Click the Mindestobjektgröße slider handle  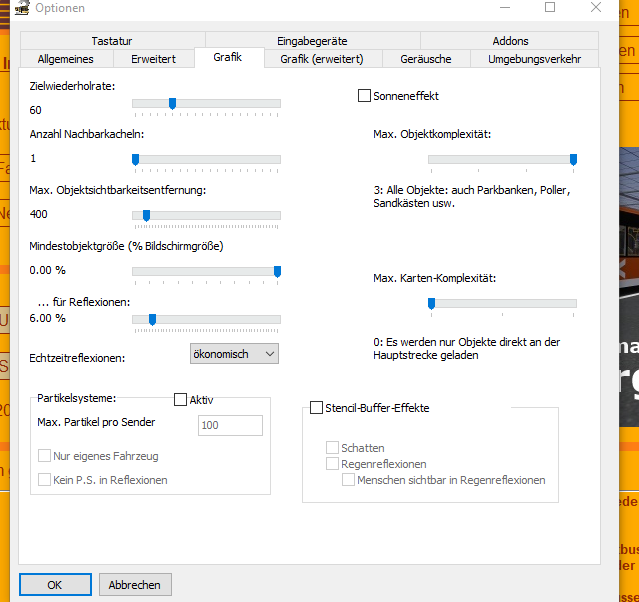coord(278,271)
